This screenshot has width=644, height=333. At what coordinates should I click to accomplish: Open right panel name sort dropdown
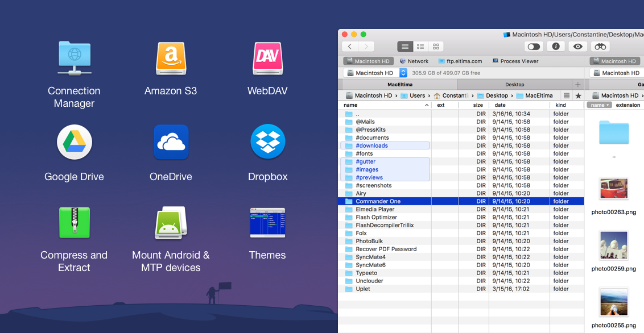[x=599, y=105]
